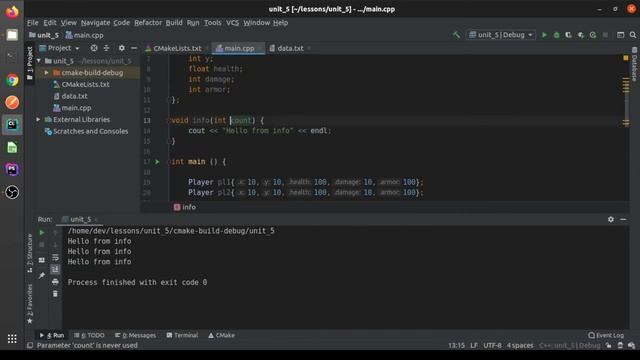Click the 13:15 caret position indicator
640x360 pixels.
[x=456, y=346]
